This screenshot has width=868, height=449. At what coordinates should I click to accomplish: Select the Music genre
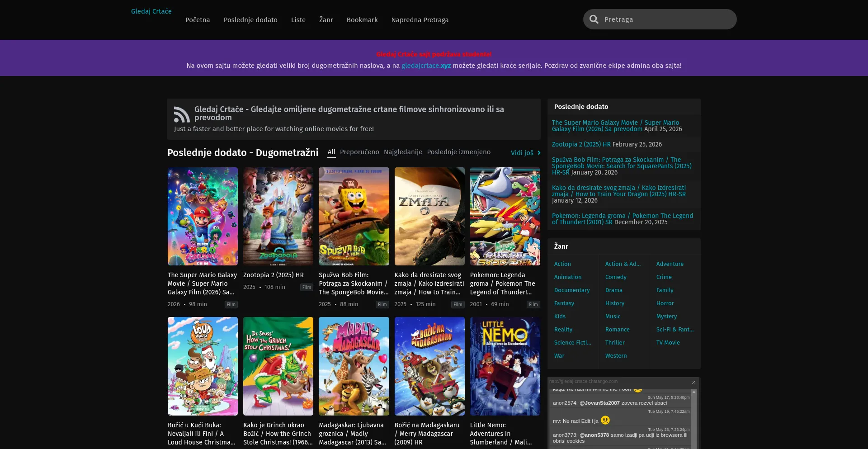[613, 317]
